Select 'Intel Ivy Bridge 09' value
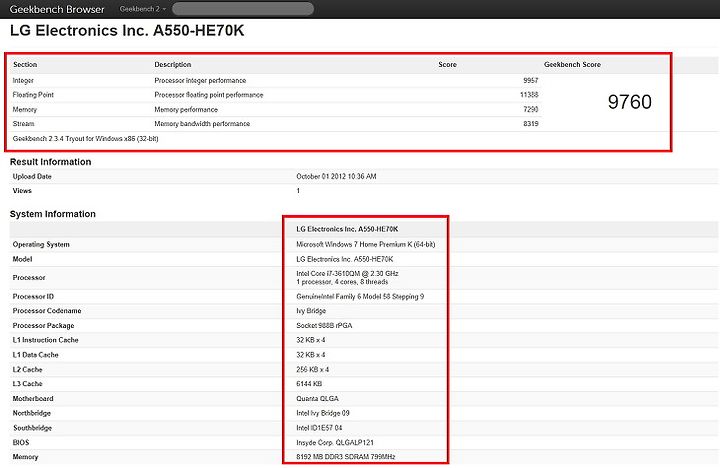The width and height of the screenshot is (720, 468). pos(323,413)
